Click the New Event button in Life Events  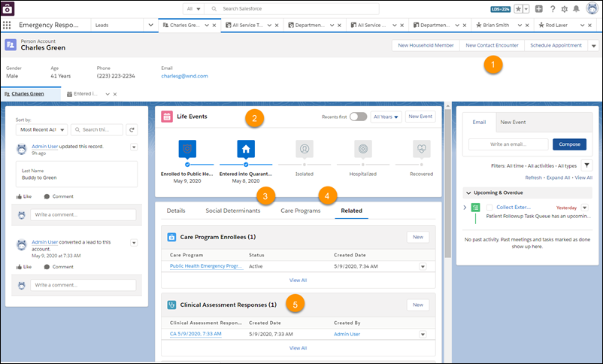click(x=420, y=117)
